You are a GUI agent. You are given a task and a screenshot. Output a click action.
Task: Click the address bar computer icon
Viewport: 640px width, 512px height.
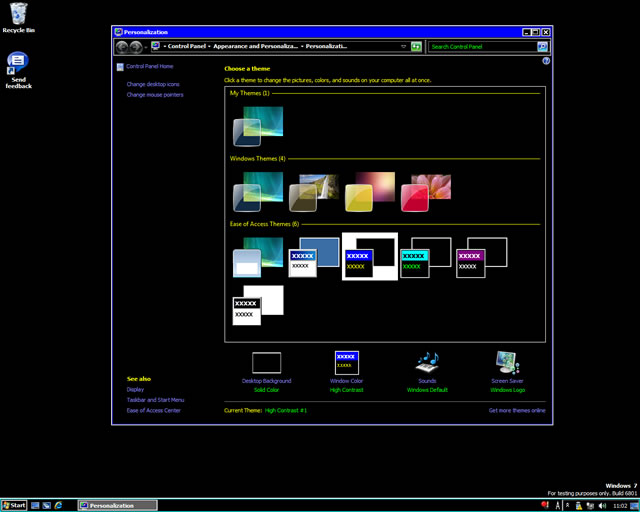[156, 46]
